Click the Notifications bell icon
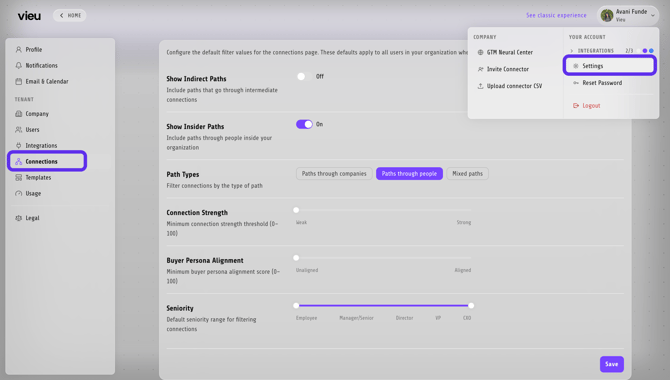 pos(18,65)
